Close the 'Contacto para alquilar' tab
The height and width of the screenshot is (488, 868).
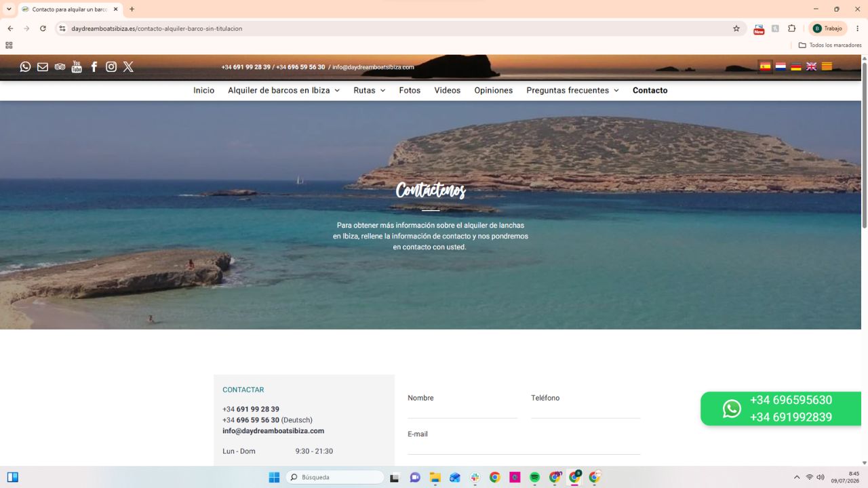point(116,9)
